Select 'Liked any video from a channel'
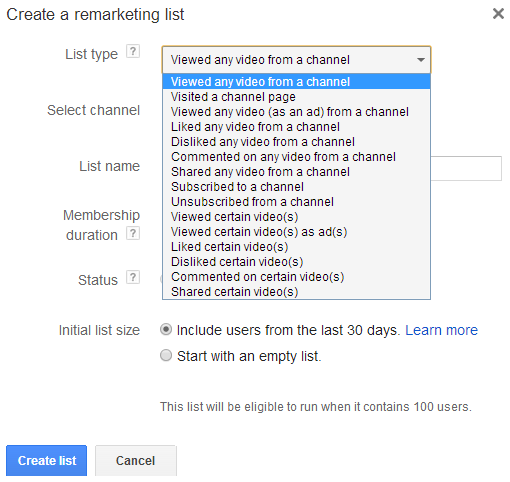 pyautogui.click(x=296, y=127)
